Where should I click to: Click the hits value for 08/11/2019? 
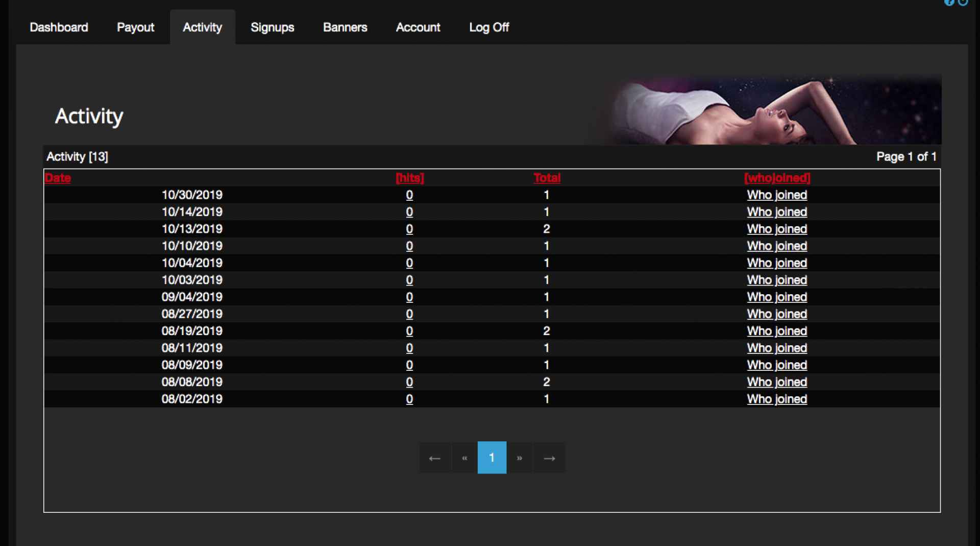coord(409,348)
